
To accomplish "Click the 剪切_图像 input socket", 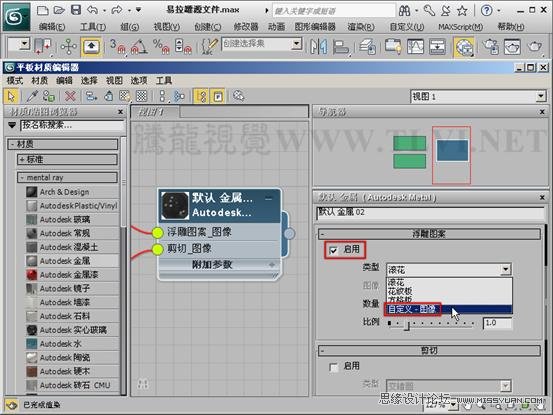I will pos(157,249).
